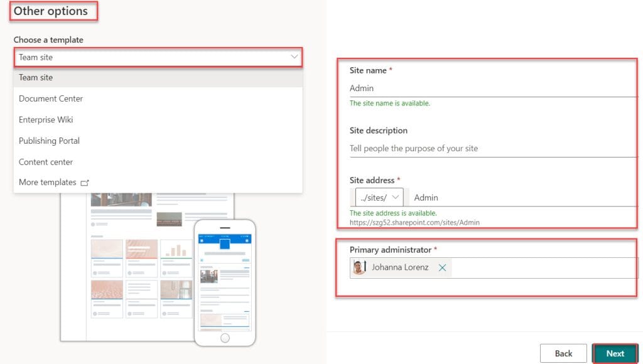This screenshot has height=364, width=643.
Task: Remove Johanna Lorenz with the X icon
Action: coord(442,268)
